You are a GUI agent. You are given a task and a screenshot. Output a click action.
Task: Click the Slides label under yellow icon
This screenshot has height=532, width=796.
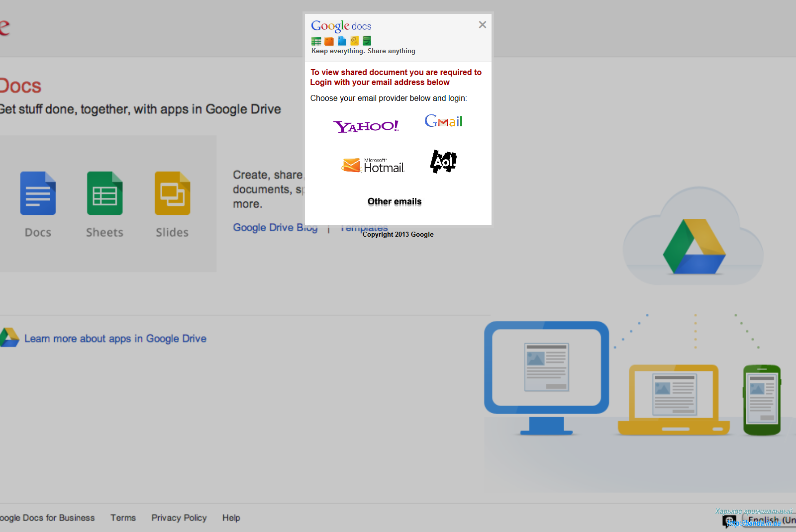[172, 232]
